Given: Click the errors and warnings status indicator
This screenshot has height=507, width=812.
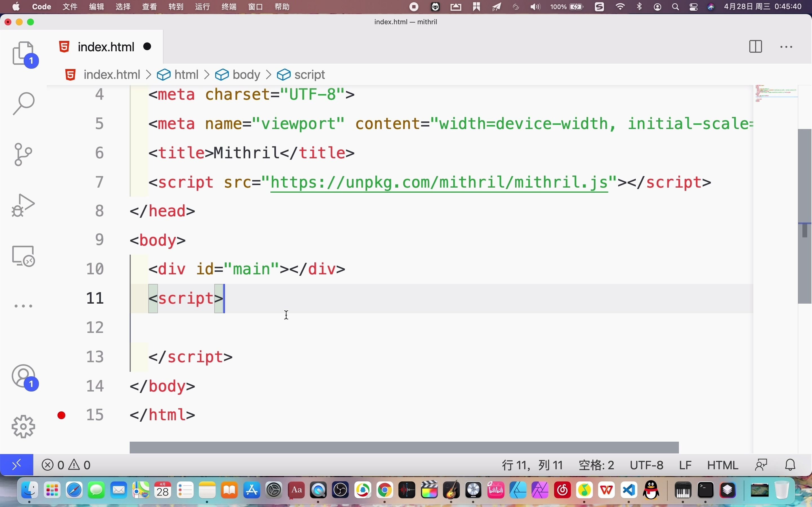Looking at the screenshot, I should pos(66,465).
